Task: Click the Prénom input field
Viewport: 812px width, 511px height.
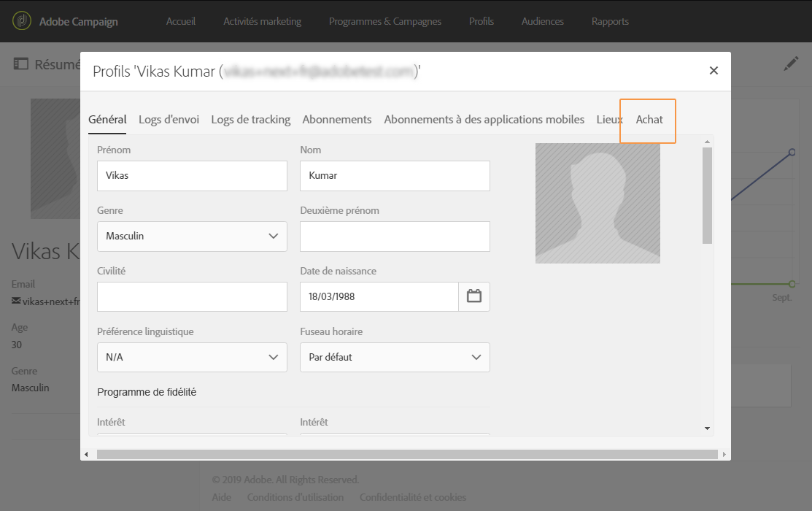Action: point(192,176)
